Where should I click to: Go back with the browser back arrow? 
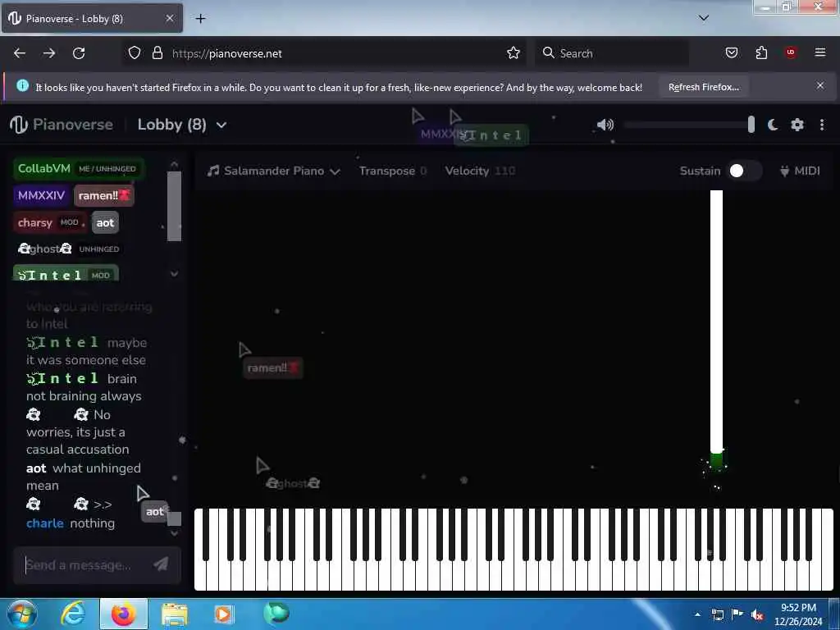tap(20, 53)
